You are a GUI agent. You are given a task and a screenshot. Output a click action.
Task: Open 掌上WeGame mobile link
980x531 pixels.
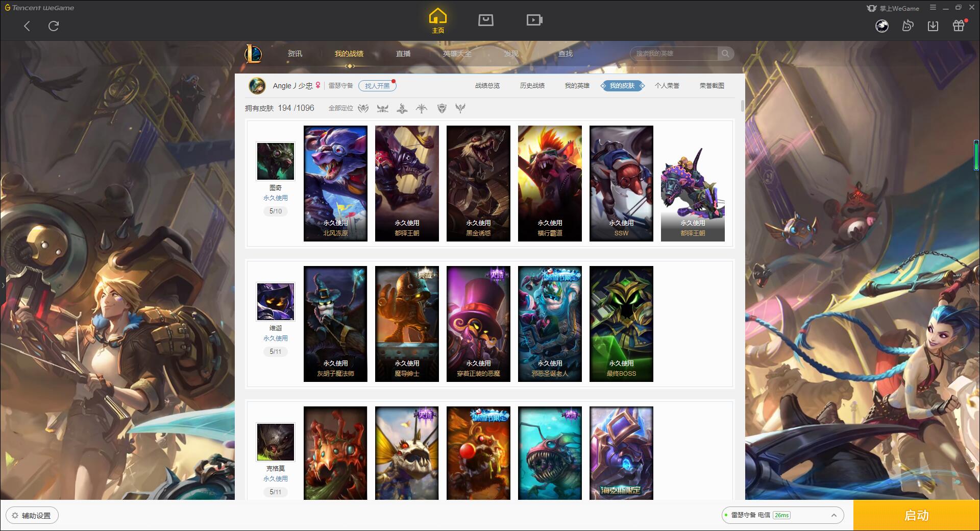pyautogui.click(x=893, y=8)
